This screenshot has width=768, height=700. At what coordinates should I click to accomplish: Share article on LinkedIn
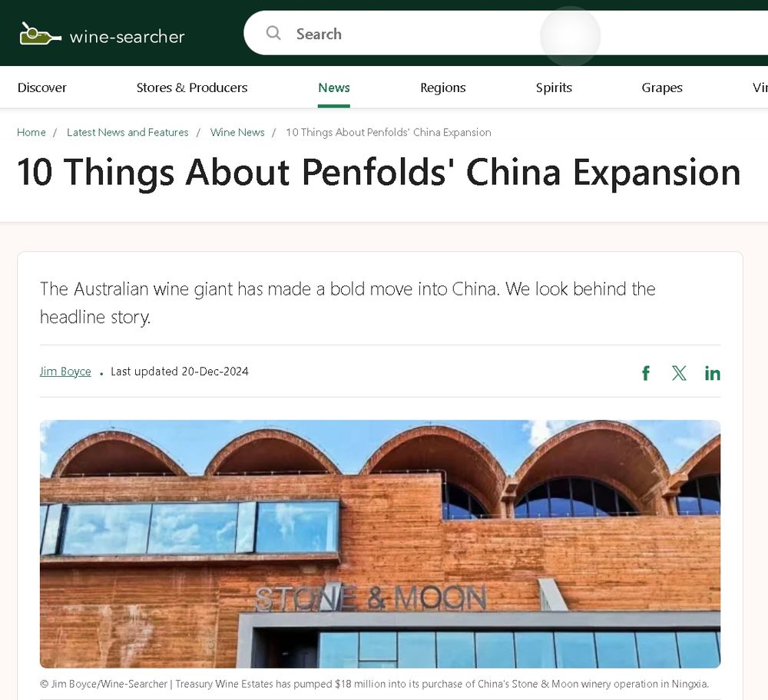(712, 374)
